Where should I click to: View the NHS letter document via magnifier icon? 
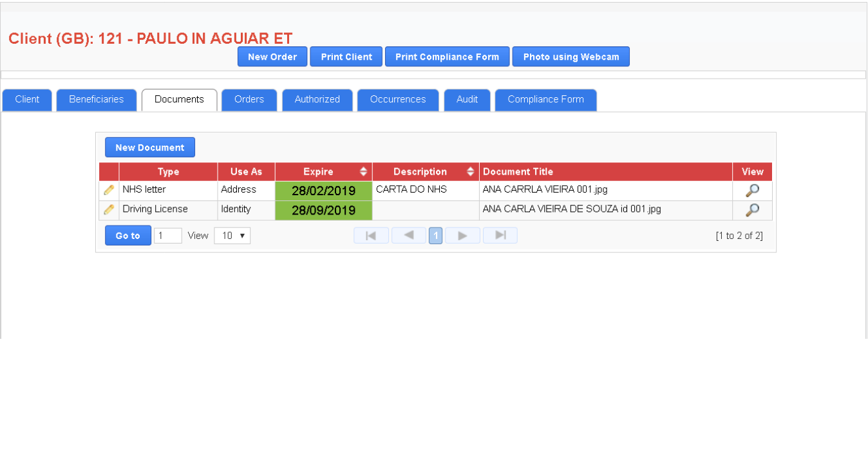tap(751, 191)
